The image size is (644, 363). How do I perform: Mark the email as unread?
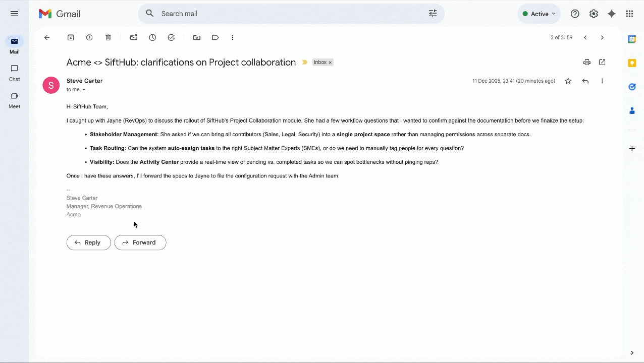[x=134, y=38]
